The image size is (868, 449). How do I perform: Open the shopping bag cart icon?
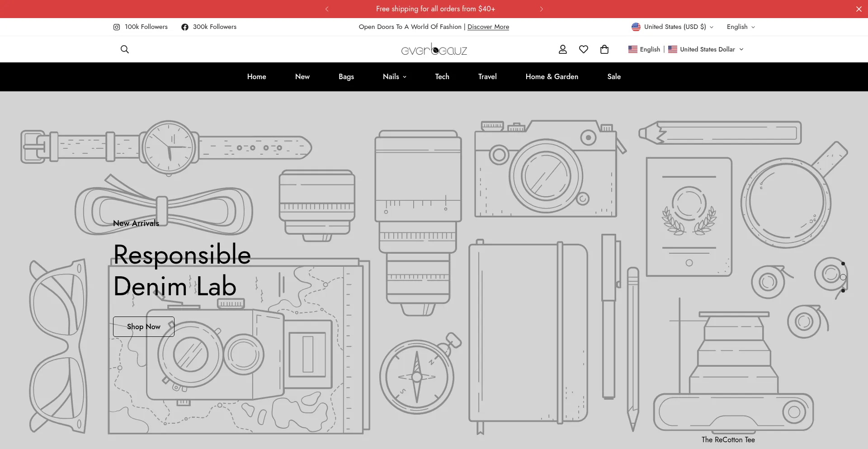coord(604,49)
